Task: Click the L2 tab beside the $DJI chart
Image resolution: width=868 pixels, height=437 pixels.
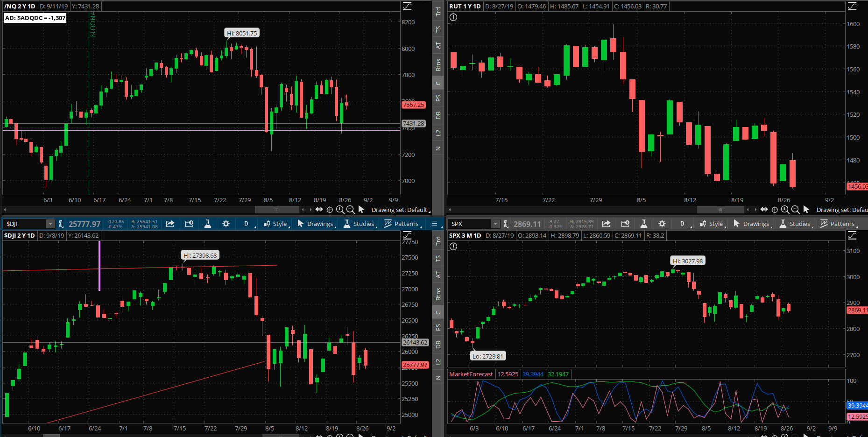Action: pos(438,362)
